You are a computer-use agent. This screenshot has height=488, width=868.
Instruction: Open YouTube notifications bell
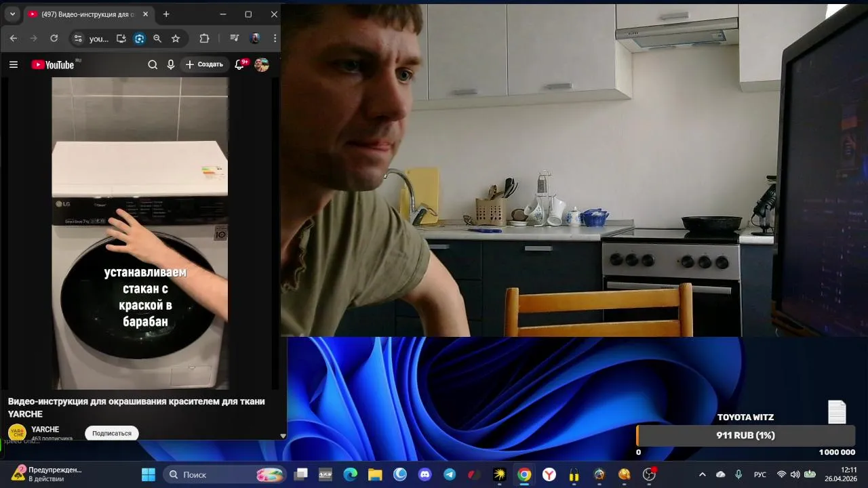pos(239,64)
